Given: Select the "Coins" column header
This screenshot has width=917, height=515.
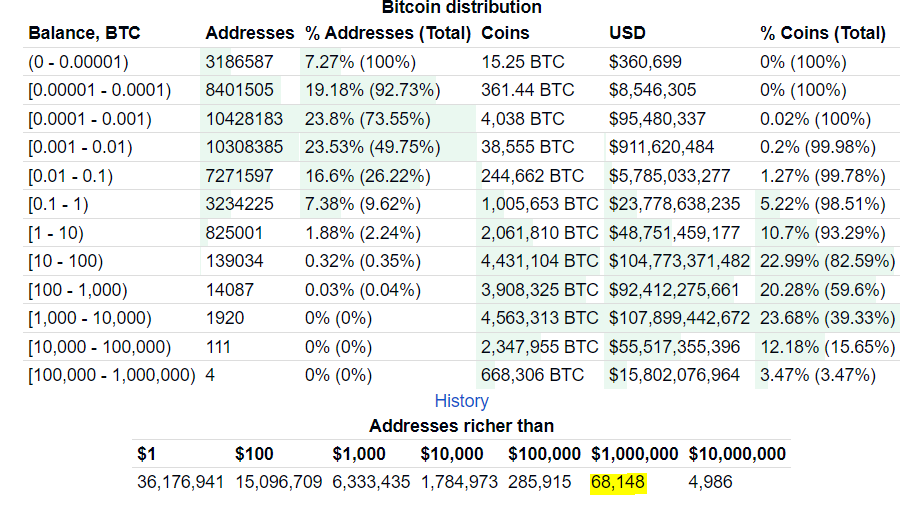Looking at the screenshot, I should [506, 33].
